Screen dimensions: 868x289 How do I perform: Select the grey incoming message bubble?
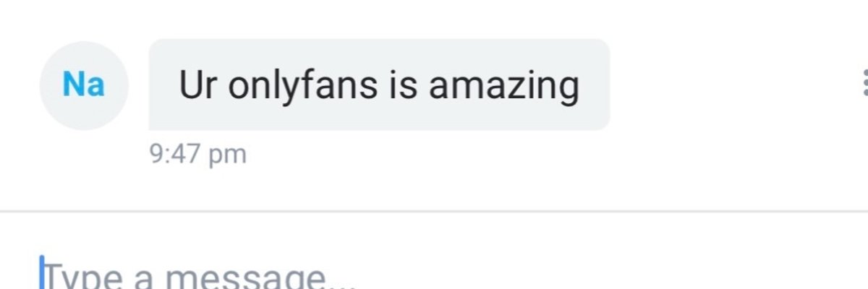pyautogui.click(x=379, y=85)
